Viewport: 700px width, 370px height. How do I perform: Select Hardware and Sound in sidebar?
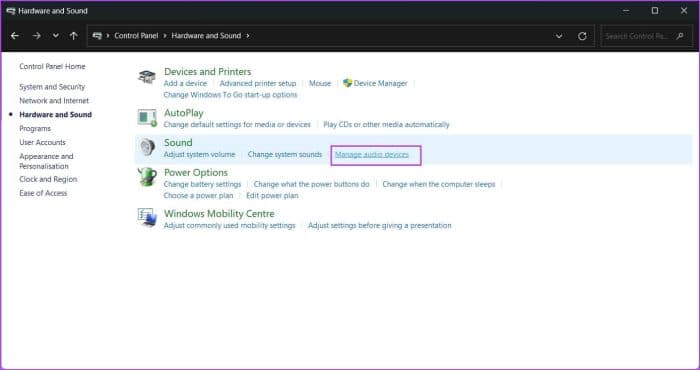coord(55,115)
